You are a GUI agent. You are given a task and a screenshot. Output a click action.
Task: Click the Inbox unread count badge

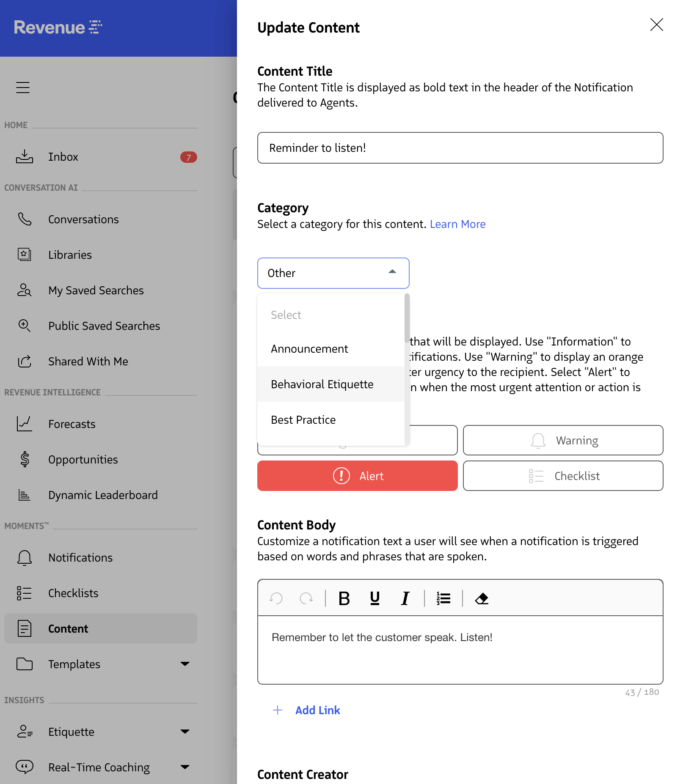coord(189,157)
